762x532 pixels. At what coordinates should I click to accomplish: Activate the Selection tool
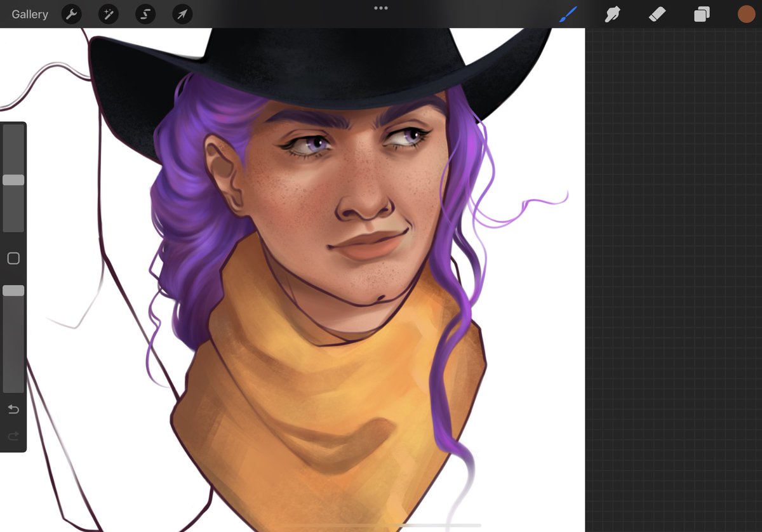click(145, 14)
